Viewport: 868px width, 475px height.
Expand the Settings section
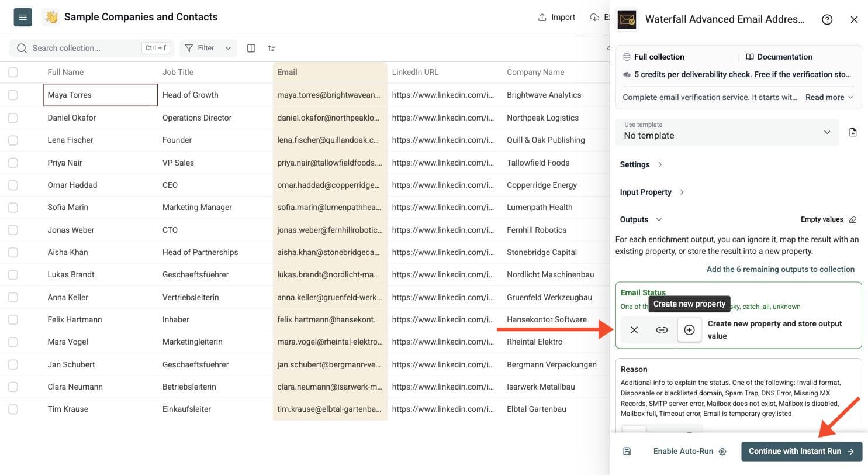click(x=641, y=164)
